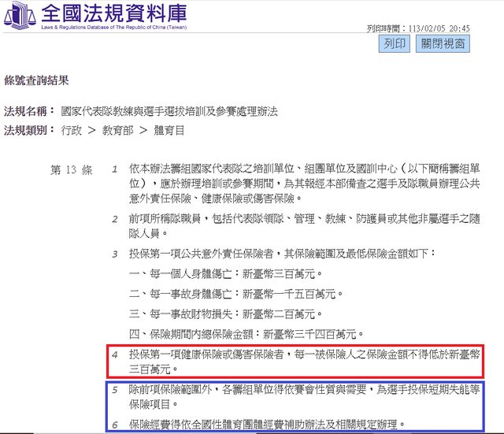Click paragraph number 3 marker

pos(115,254)
